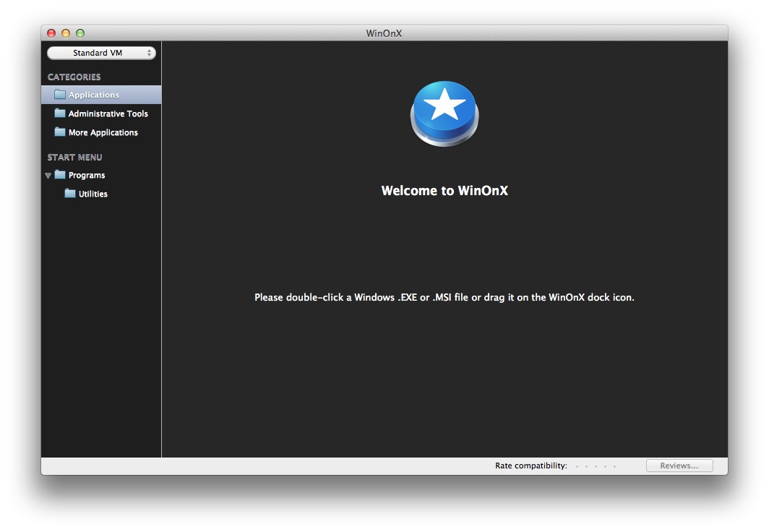Screen dimensions: 769x532
Task: Select the Applications category label
Action: [94, 95]
